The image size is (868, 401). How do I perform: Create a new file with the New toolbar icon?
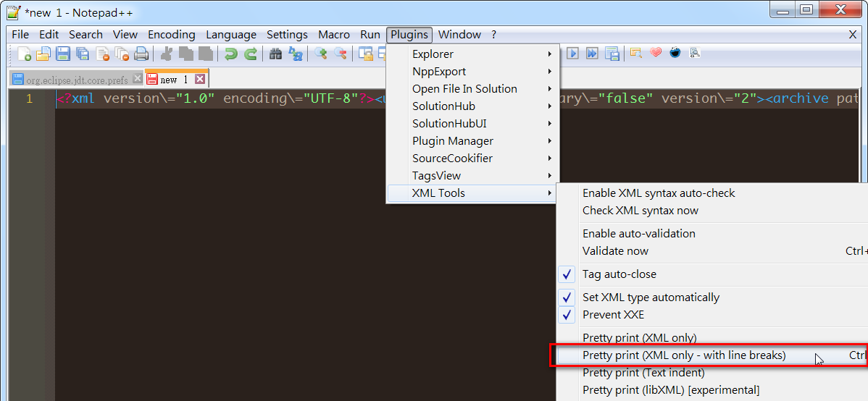(x=25, y=54)
